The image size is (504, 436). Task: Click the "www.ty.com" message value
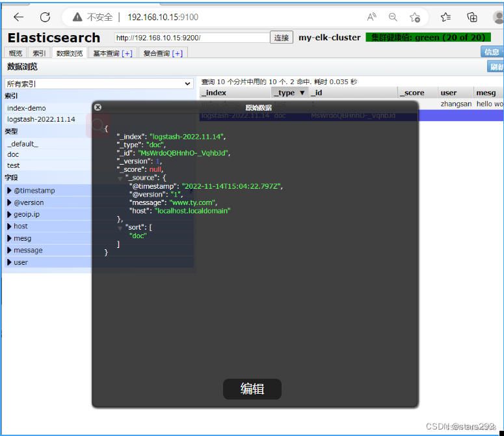(193, 202)
